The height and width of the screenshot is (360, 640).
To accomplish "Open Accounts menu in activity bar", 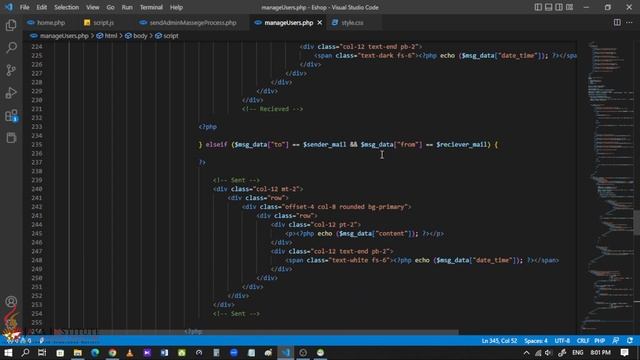I will pyautogui.click(x=11, y=302).
